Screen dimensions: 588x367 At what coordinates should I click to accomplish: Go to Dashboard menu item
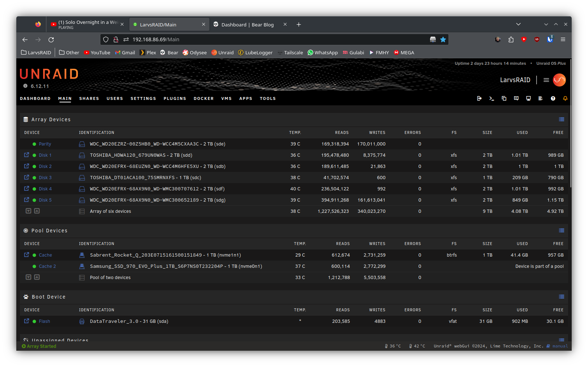click(x=35, y=98)
